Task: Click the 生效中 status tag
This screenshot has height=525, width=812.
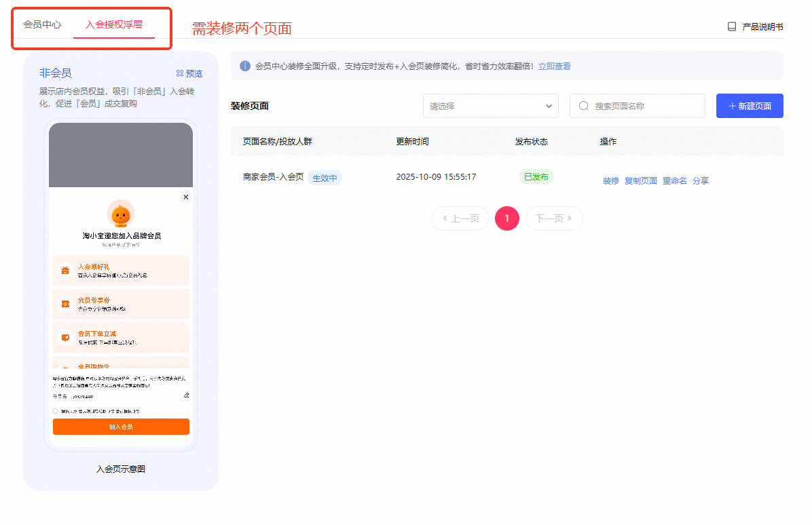Action: point(325,178)
